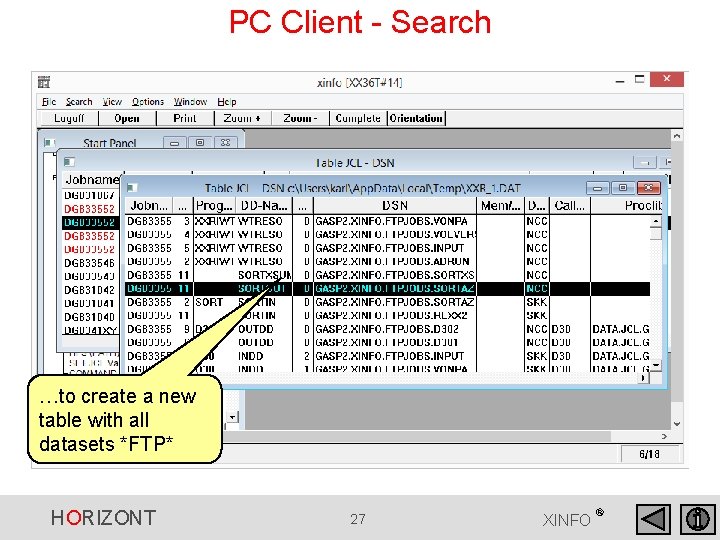Select the SORTXSUM DD-name cell
This screenshot has width=720, height=540.
click(x=264, y=275)
